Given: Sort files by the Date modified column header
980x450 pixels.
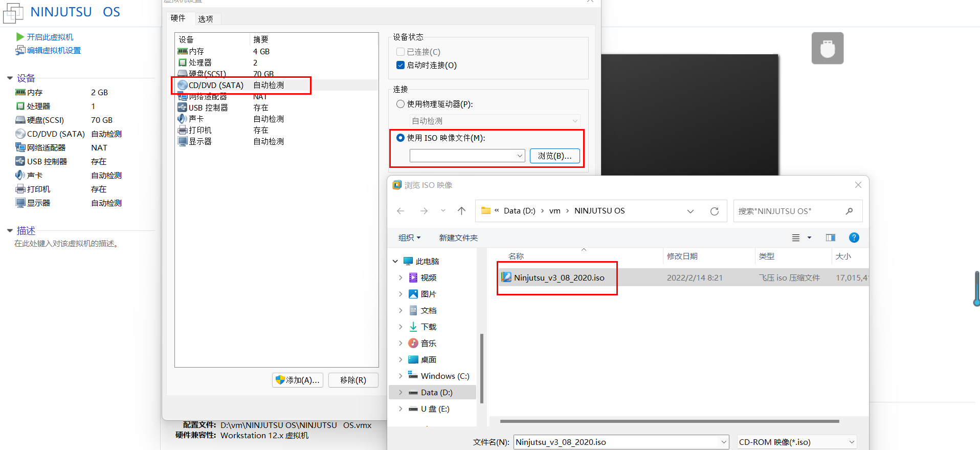Looking at the screenshot, I should 682,256.
